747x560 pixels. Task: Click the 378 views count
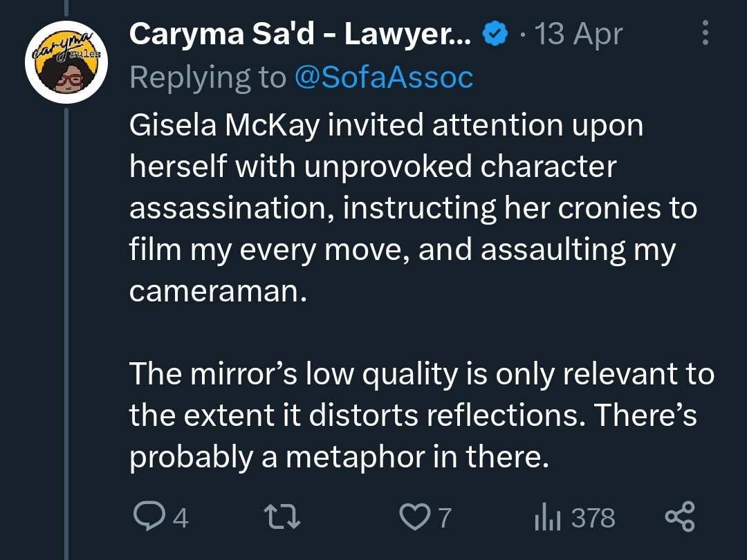(593, 518)
